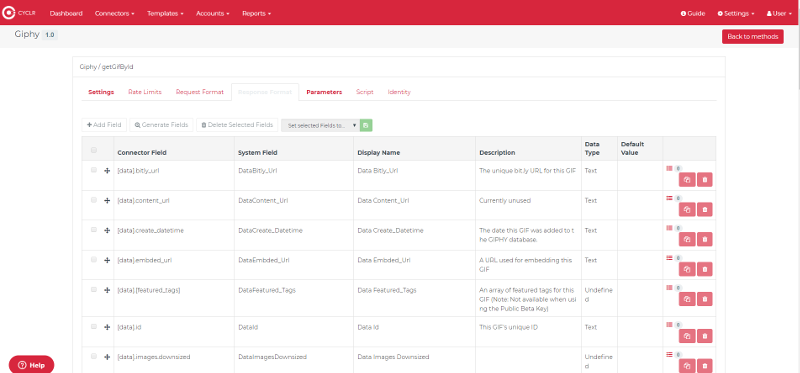Click the green save selected fields button
This screenshot has height=373, width=800.
366,125
